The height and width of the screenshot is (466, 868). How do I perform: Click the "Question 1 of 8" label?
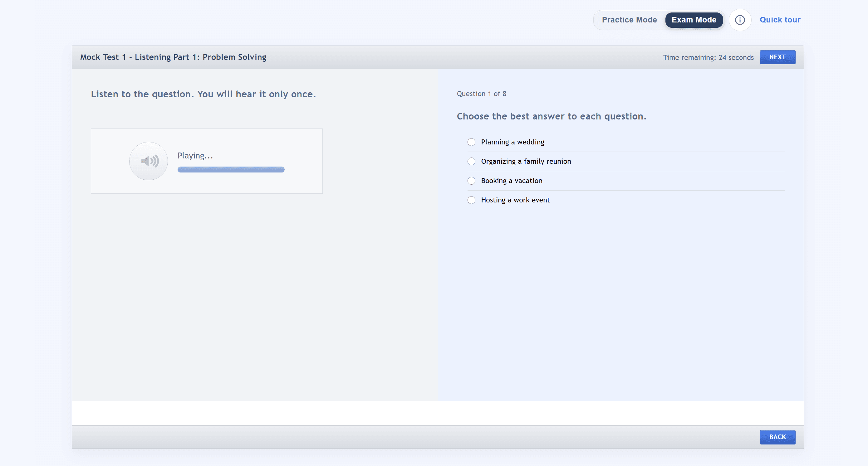point(481,94)
